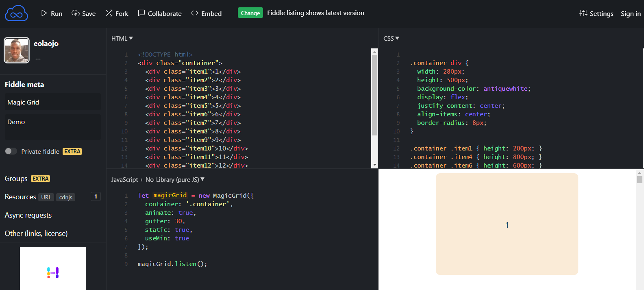Click the JS line 'useMin: true'
The image size is (644, 290).
click(x=167, y=238)
